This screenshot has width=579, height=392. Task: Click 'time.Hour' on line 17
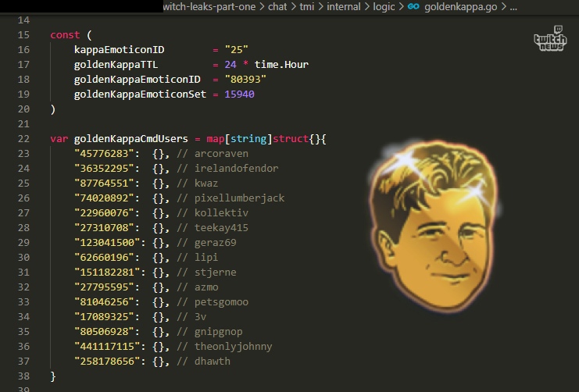(281, 65)
